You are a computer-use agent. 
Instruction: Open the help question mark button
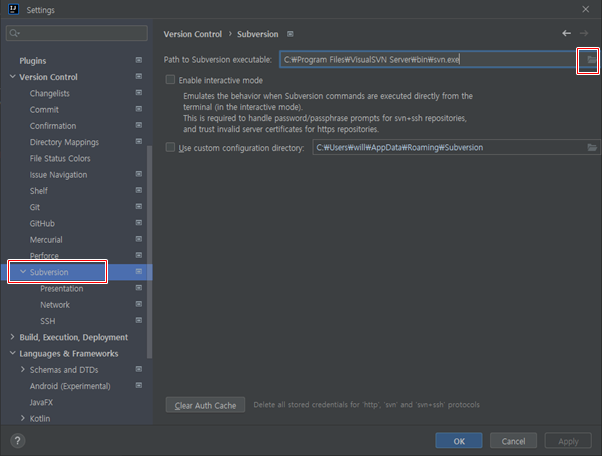pos(18,440)
